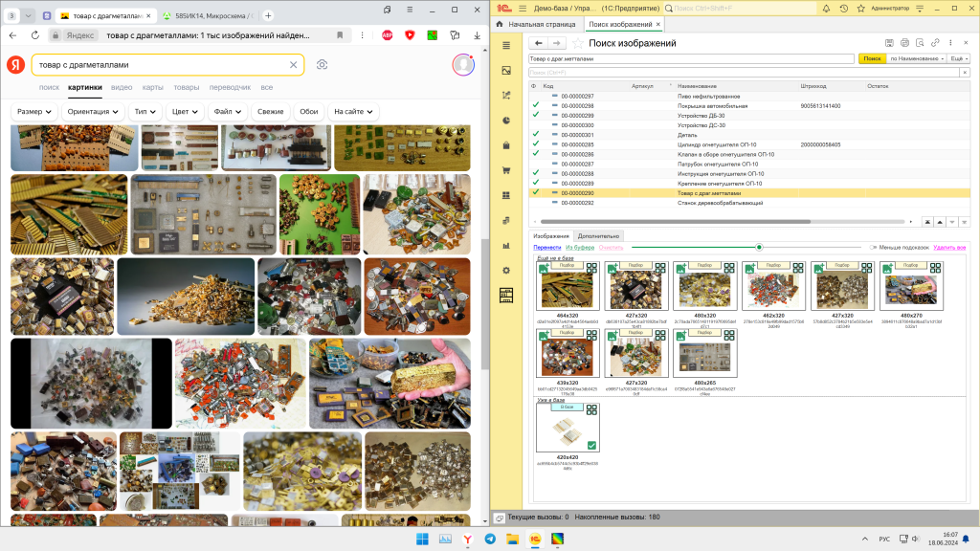Image resolution: width=980 pixels, height=551 pixels.
Task: Open the shopping cart section in sidebar
Action: (506, 170)
